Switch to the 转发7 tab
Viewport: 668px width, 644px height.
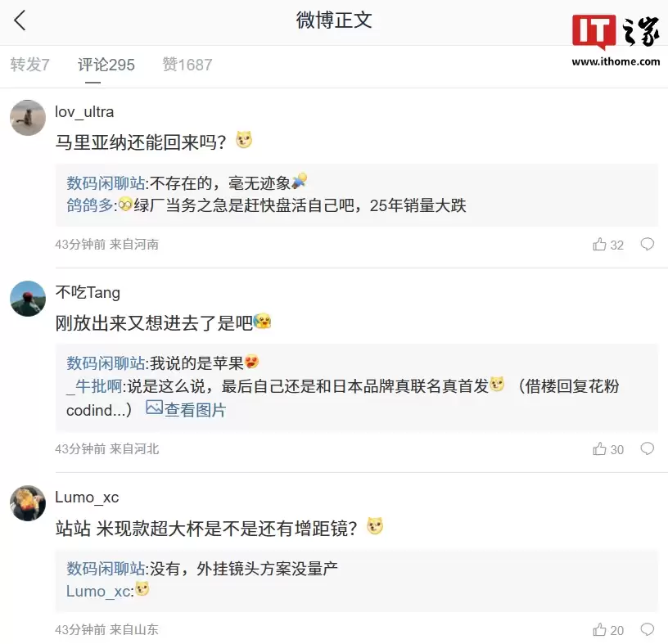(29, 65)
